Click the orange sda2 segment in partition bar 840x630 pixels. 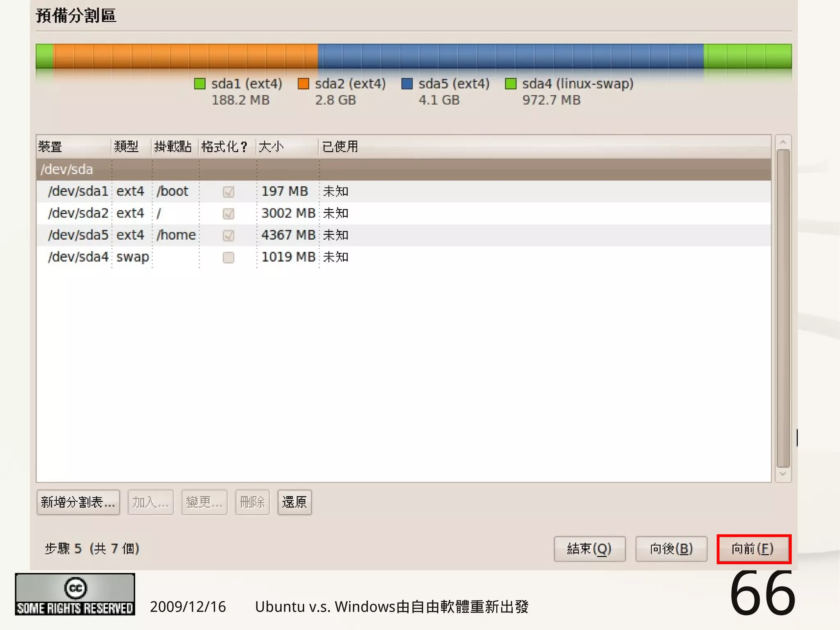(185, 56)
